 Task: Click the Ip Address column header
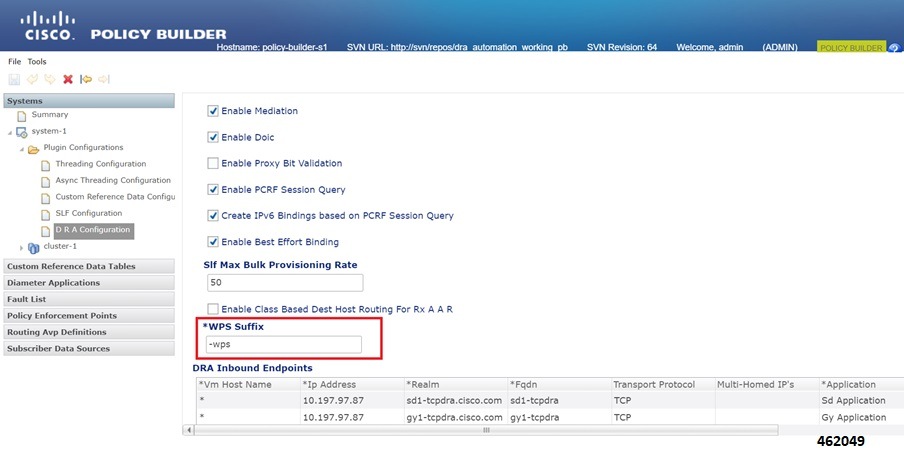tap(352, 384)
